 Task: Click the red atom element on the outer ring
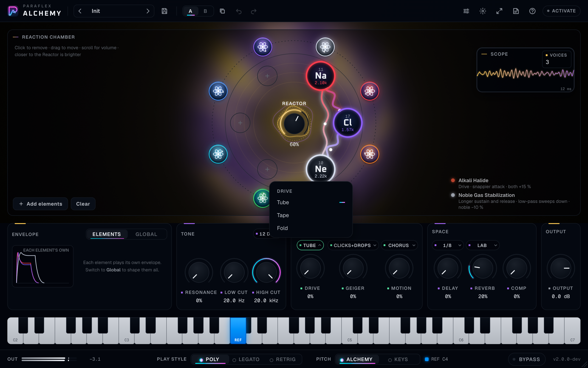click(370, 91)
